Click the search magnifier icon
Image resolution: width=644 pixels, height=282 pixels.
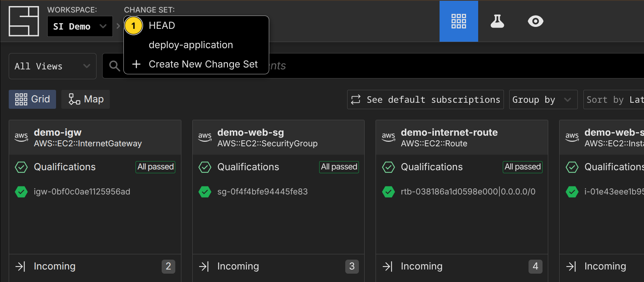coord(114,66)
